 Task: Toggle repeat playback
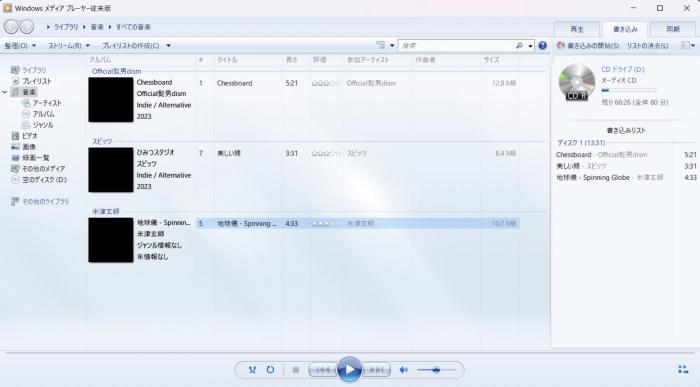click(271, 370)
